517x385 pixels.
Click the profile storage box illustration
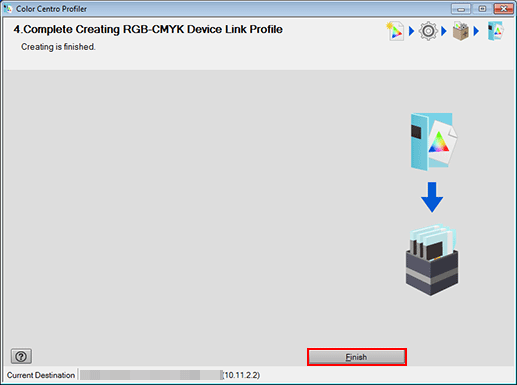click(432, 260)
